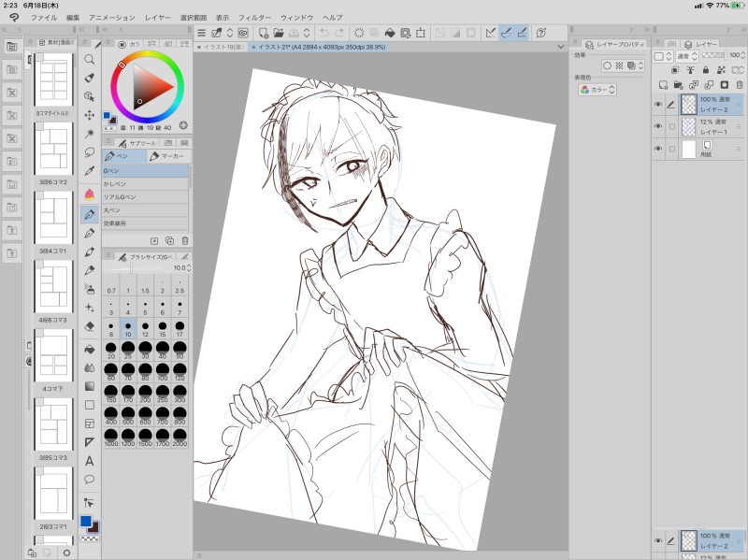Viewport: 748px width, 560px height.
Task: Select the Text tool
Action: click(x=89, y=461)
